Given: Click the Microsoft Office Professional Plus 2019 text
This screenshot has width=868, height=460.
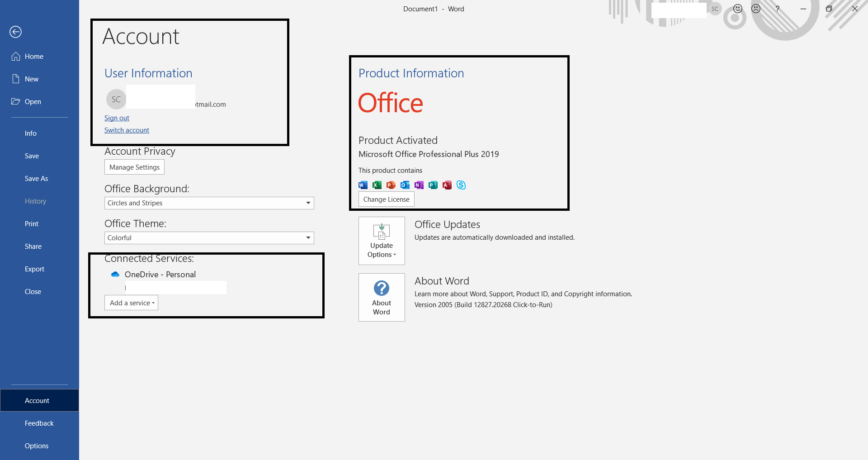Looking at the screenshot, I should point(429,154).
